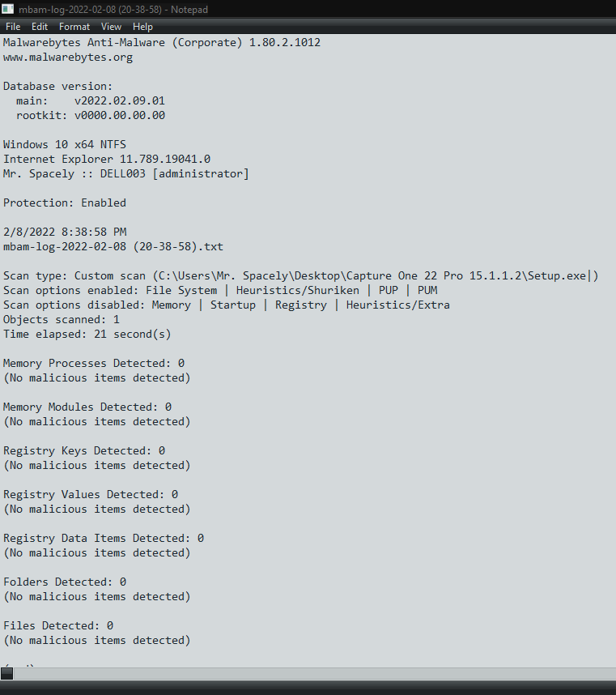616x695 pixels.
Task: Click on Heuristics/Shuriken in scan options enabled
Action: click(x=298, y=290)
